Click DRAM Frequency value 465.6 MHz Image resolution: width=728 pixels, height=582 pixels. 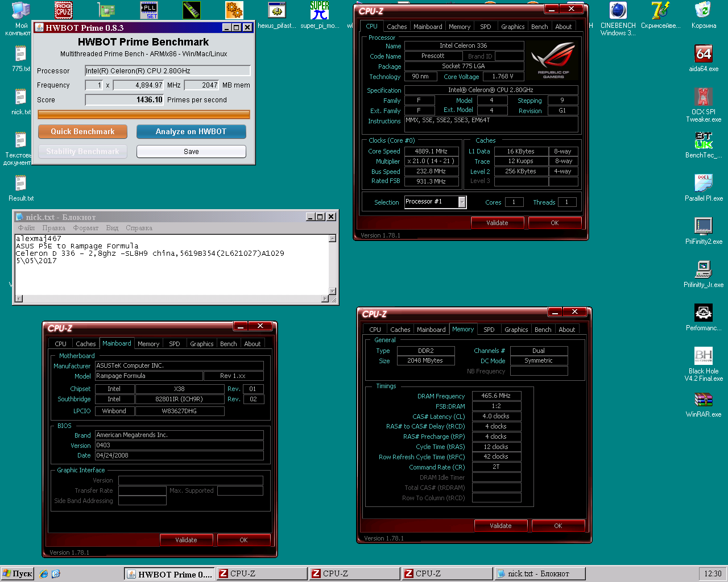[x=496, y=396]
